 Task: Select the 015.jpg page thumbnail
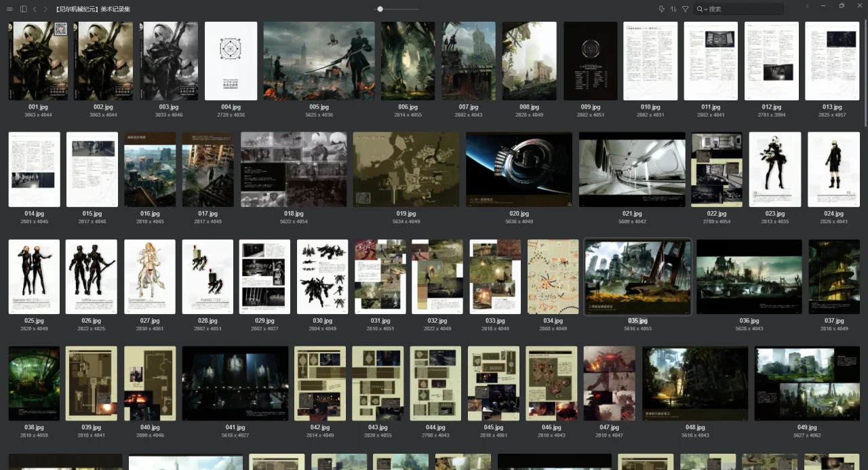92,170
